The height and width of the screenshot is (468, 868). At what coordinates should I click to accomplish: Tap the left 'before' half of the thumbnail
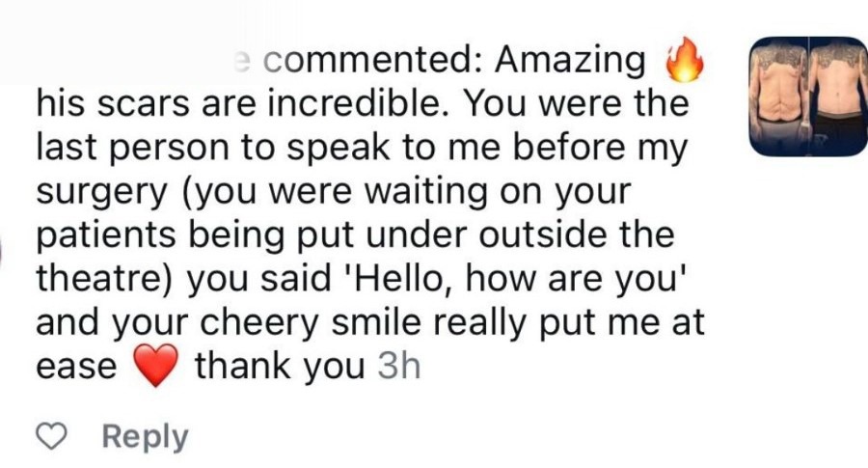(x=779, y=96)
